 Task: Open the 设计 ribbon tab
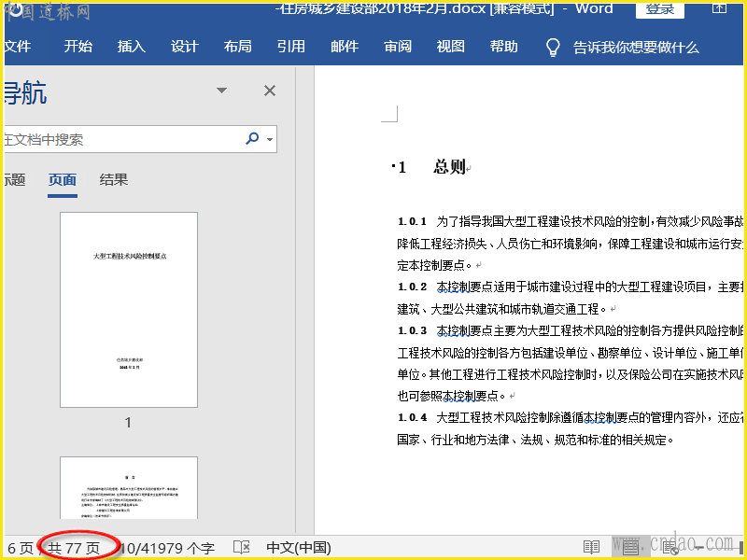coord(184,46)
